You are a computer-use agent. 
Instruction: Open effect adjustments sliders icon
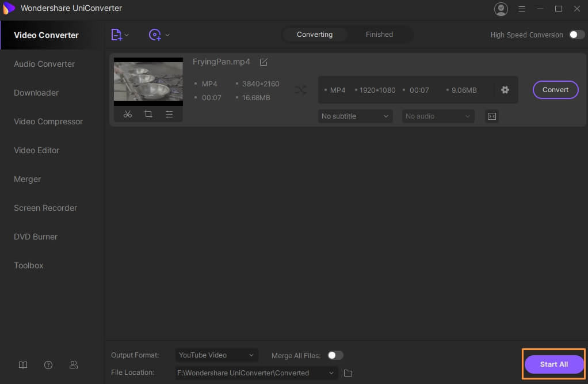tap(169, 114)
